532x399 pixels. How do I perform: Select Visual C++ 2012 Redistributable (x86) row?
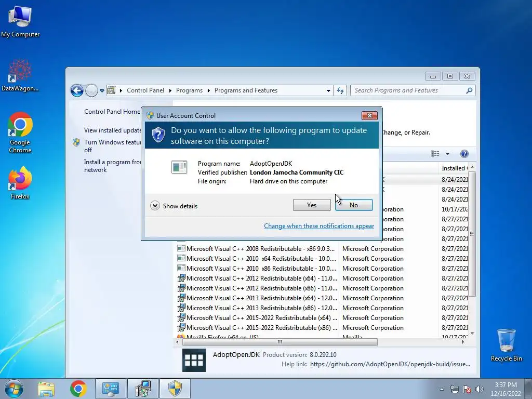(x=322, y=288)
